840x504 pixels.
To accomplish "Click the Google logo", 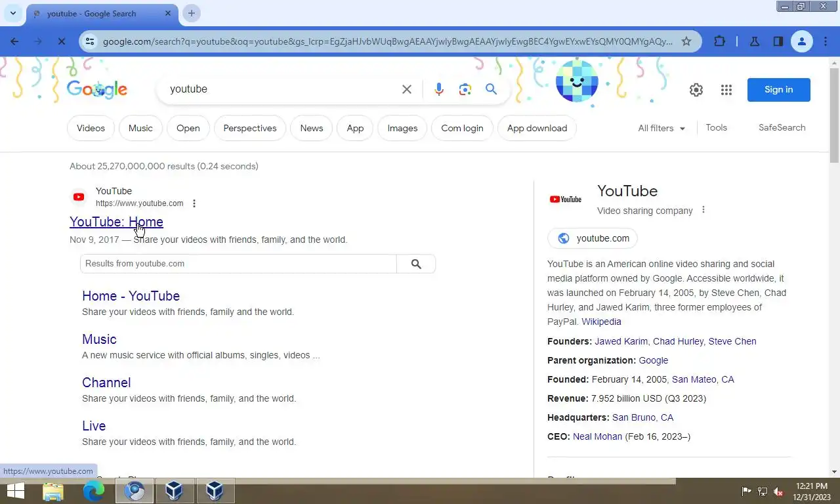I will 97,89.
